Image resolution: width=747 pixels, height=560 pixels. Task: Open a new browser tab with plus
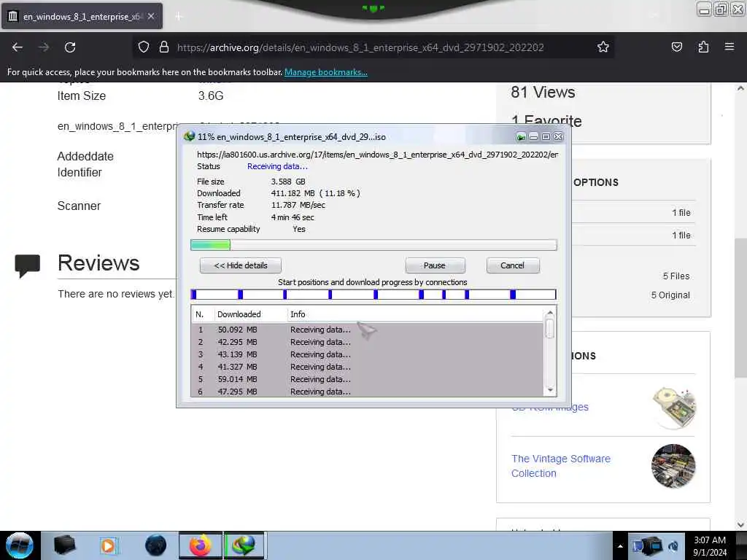179,17
